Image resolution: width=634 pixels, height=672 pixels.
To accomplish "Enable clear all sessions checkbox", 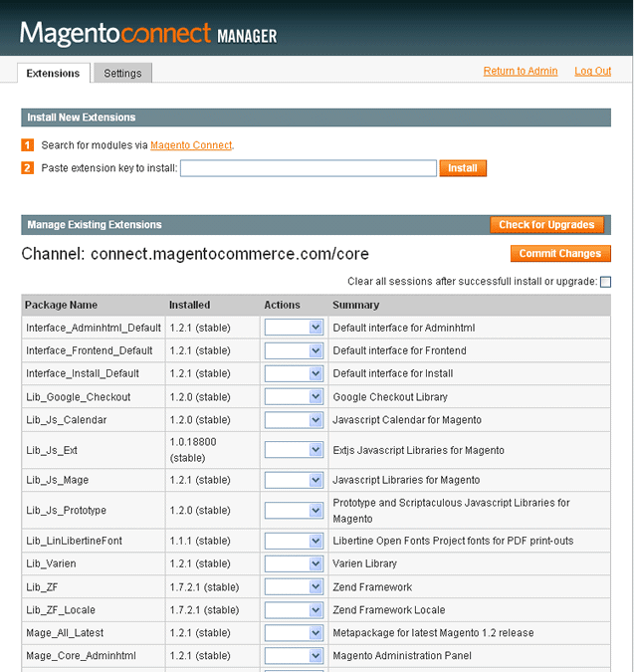I will point(605,282).
